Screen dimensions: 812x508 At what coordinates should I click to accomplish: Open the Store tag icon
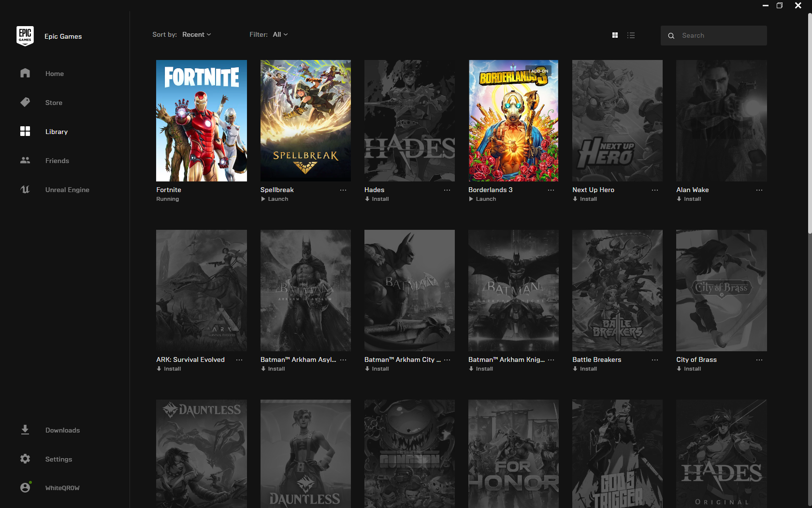coord(25,102)
